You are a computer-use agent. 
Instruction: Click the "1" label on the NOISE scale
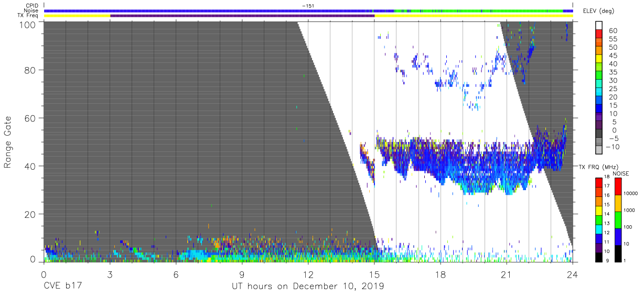pos(626,260)
